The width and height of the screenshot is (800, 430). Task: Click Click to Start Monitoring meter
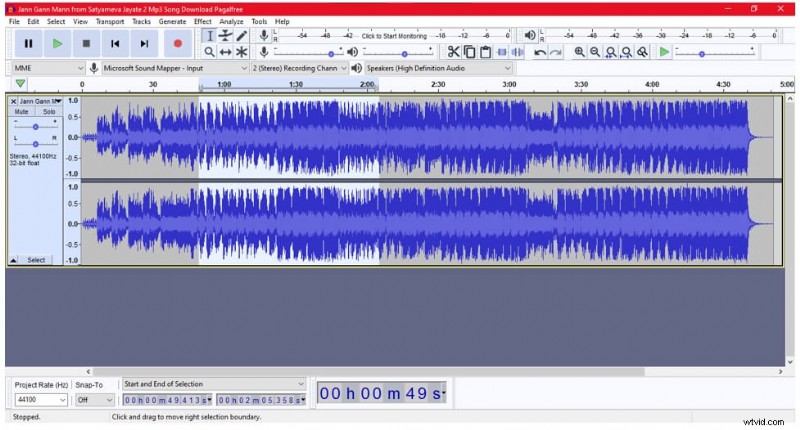click(394, 36)
